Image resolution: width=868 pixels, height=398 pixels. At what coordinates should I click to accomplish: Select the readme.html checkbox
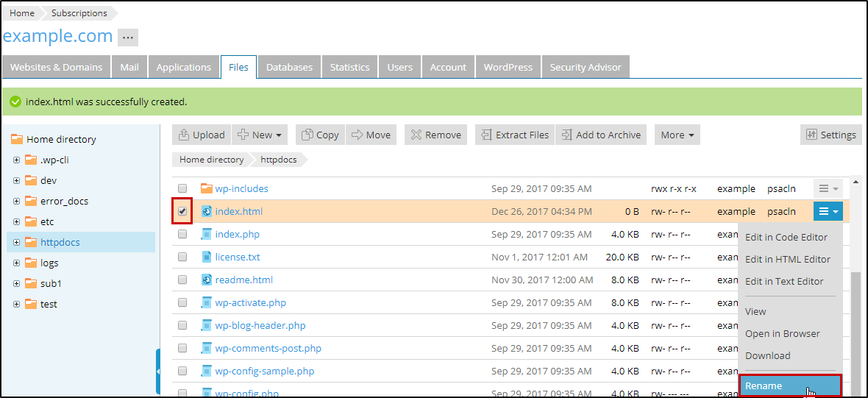[x=182, y=280]
